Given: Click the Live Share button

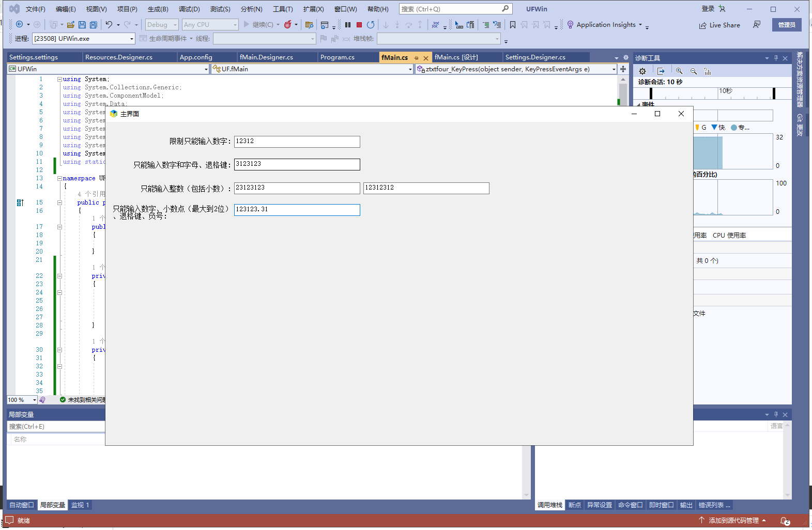Looking at the screenshot, I should pos(719,25).
